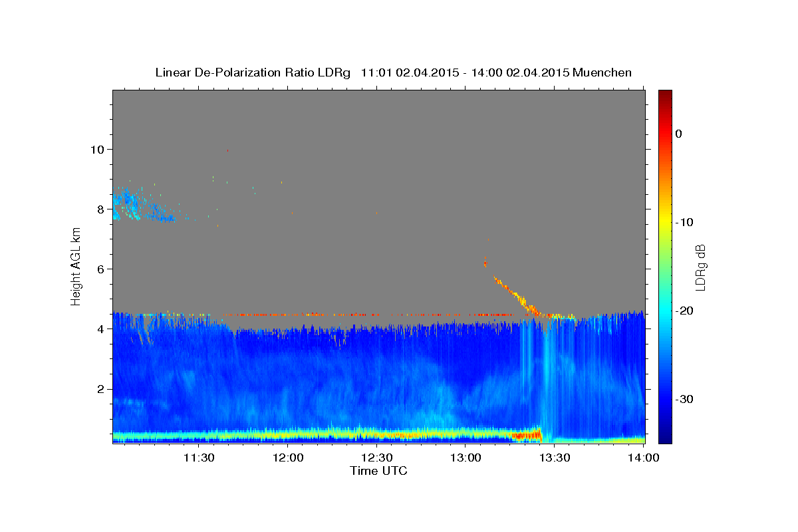Click the plot title text
Image resolution: width=798 pixels, height=532 pixels.
393,72
